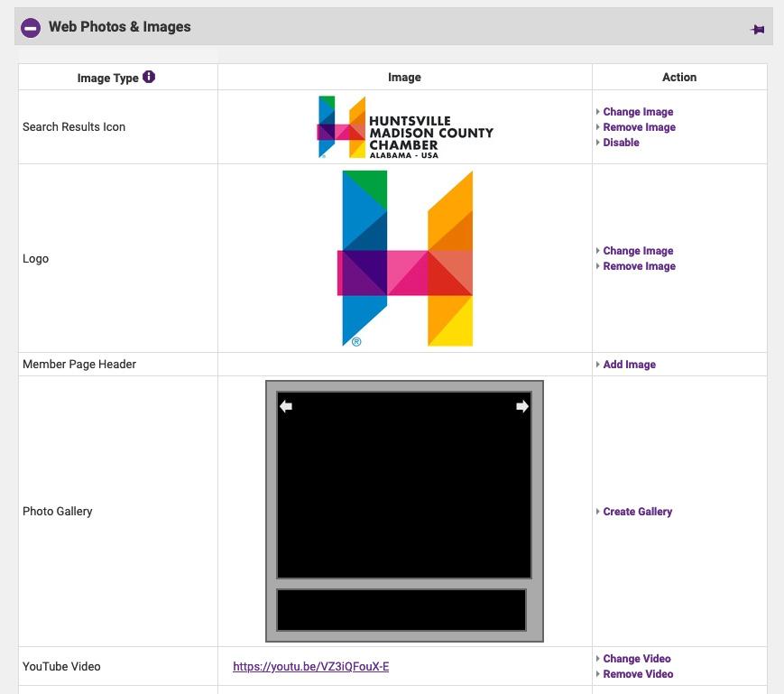784x694 pixels.
Task: Click the Huntsville Madison County Chamber icon image
Action: point(405,127)
